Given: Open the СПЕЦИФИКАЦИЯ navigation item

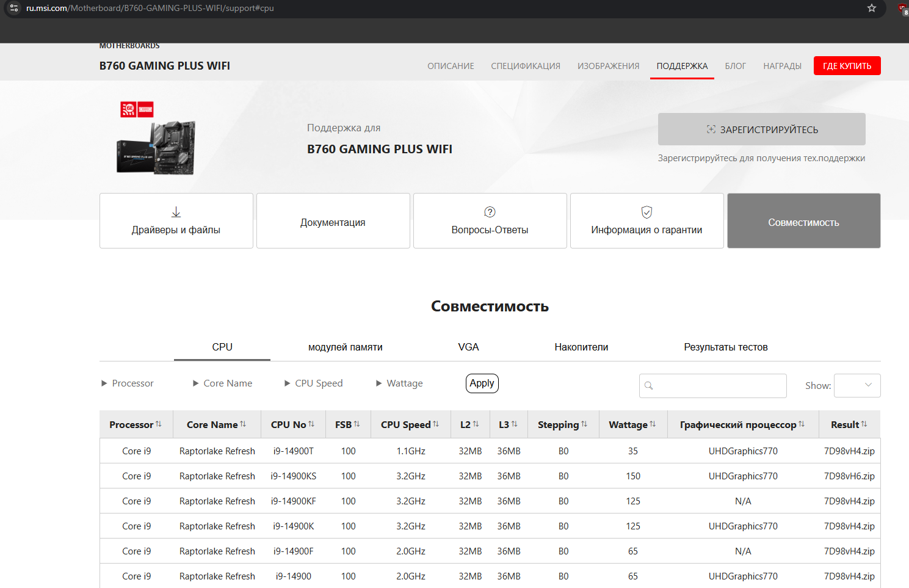Looking at the screenshot, I should tap(526, 66).
